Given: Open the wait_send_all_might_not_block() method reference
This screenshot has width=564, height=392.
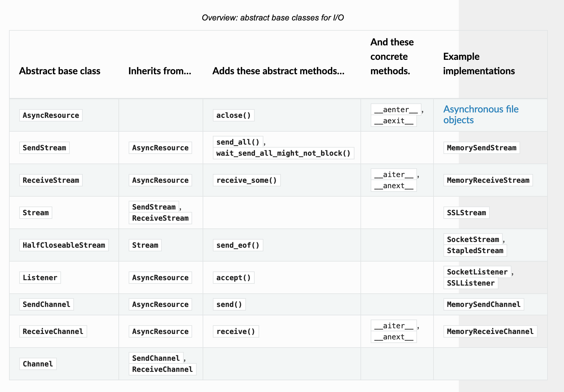Looking at the screenshot, I should (x=283, y=153).
